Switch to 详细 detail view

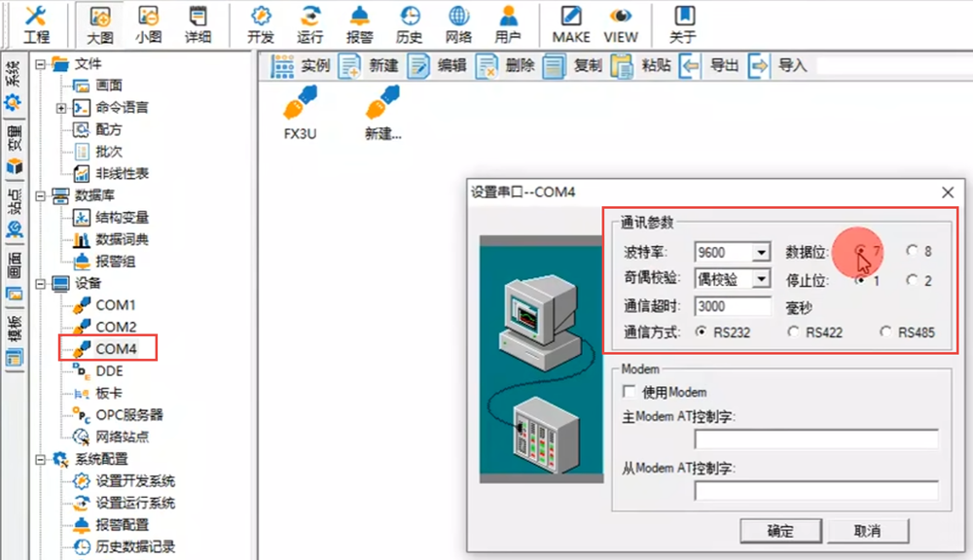(x=198, y=25)
